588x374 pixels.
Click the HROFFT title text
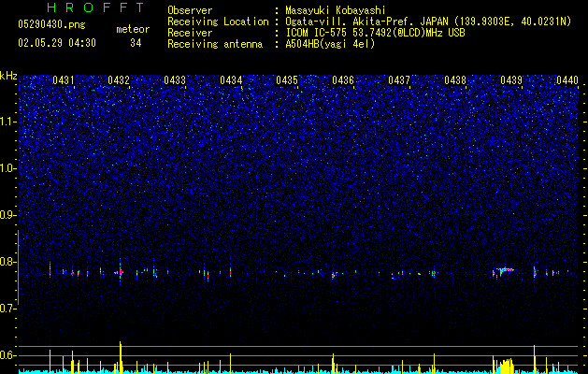pos(96,7)
